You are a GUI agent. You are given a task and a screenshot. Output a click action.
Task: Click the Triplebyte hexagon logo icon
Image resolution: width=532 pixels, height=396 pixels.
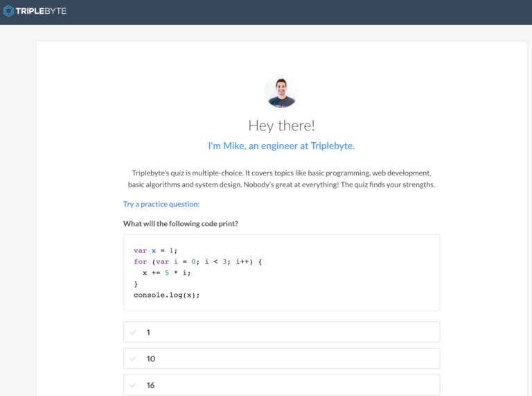8,11
